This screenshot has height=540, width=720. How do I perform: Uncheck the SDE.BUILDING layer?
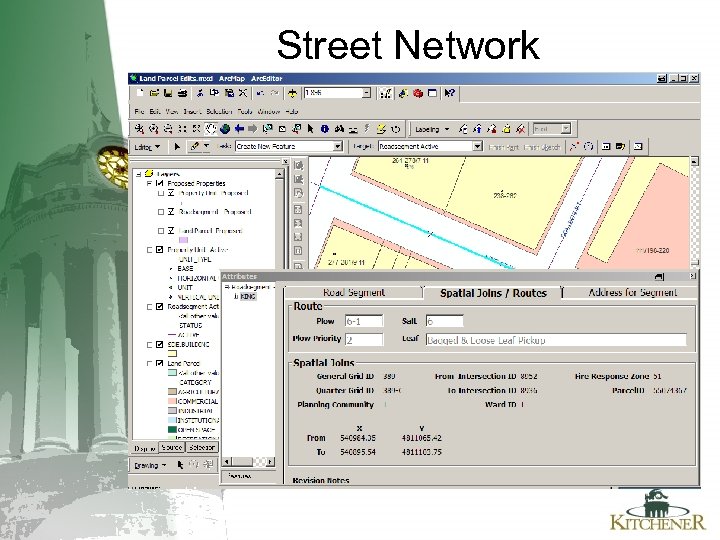pyautogui.click(x=159, y=344)
